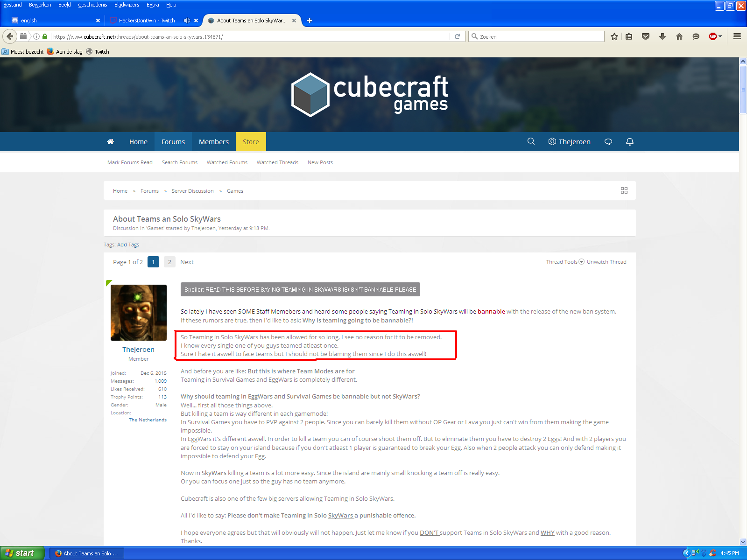The image size is (747, 560).
Task: Click Add Tags link
Action: [128, 245]
